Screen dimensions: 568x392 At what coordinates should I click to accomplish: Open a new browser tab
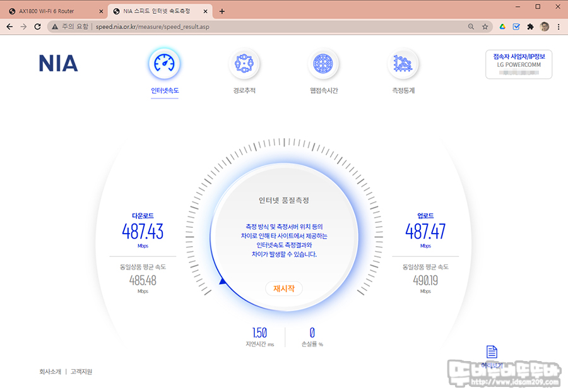pyautogui.click(x=222, y=11)
